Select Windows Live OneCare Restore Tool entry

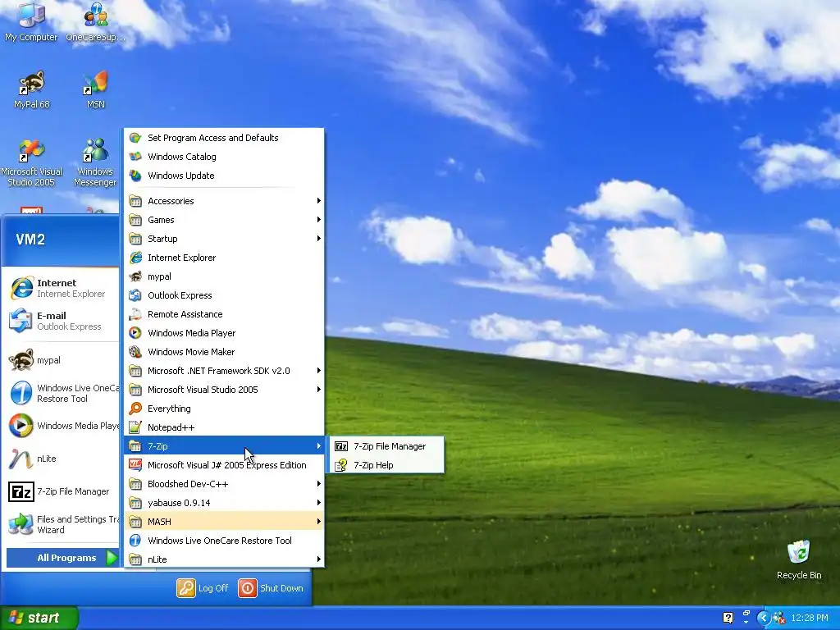click(224, 540)
